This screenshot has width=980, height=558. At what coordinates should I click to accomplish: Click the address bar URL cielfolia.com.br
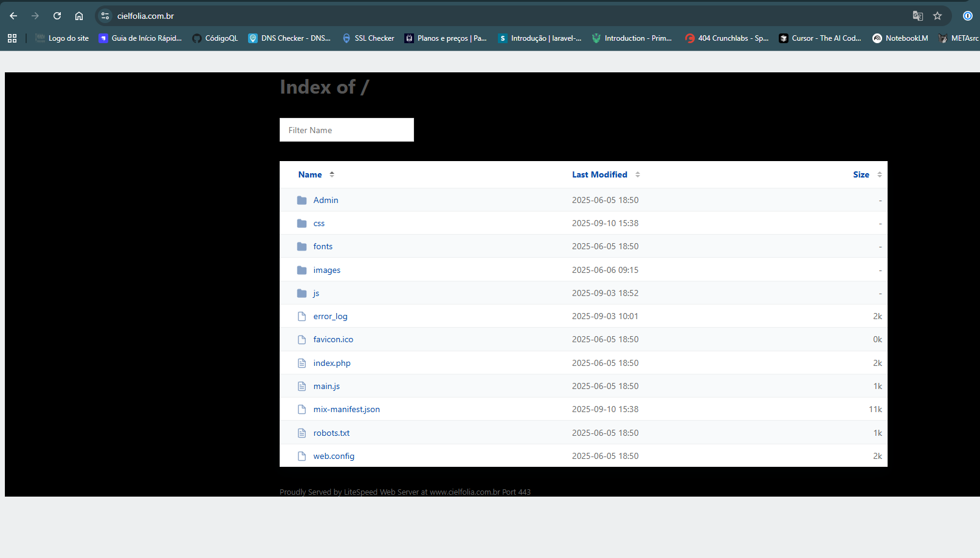coord(145,16)
